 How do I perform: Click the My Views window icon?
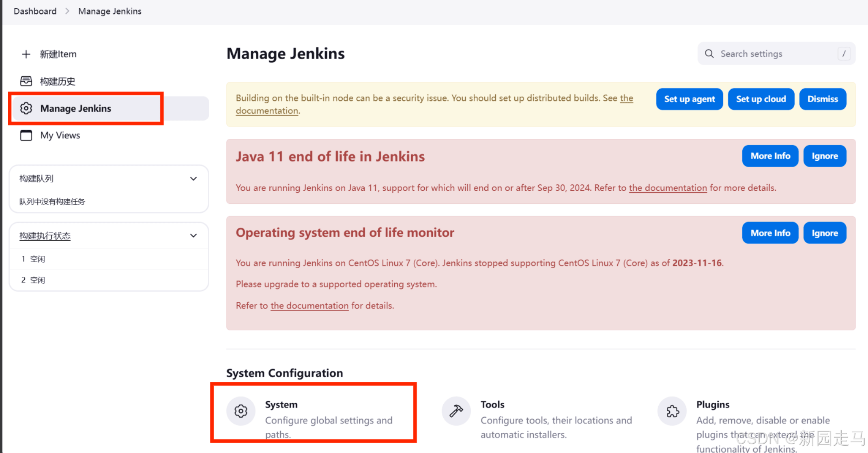tap(26, 135)
